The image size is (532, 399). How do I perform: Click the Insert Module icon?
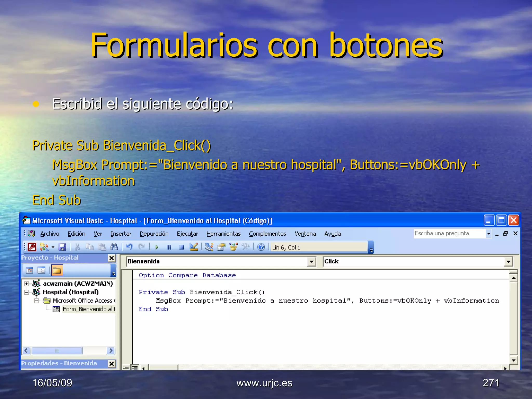[44, 247]
